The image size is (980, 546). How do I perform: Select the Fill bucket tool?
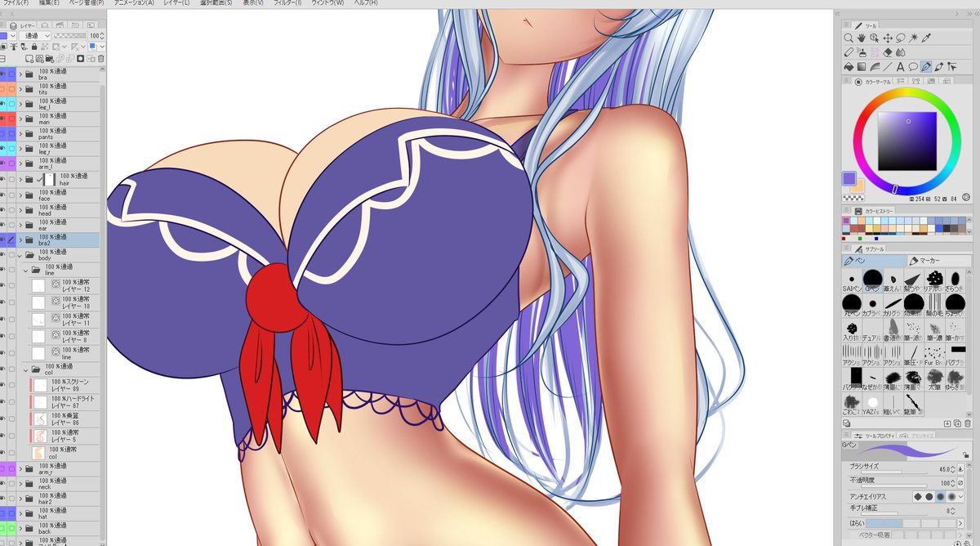(849, 67)
